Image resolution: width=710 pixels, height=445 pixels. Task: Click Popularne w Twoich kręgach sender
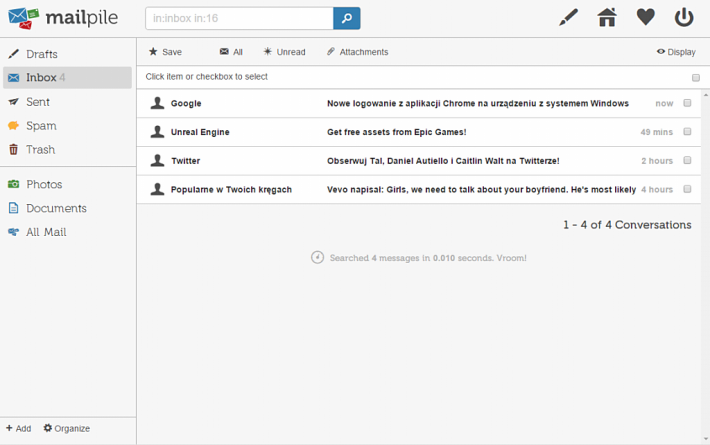(231, 189)
